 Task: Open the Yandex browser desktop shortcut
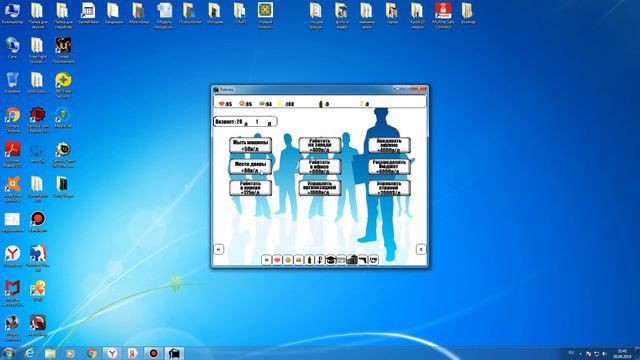point(12,256)
